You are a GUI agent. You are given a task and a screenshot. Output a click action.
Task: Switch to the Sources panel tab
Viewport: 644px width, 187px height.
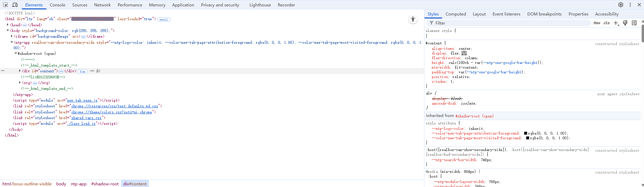(80, 5)
